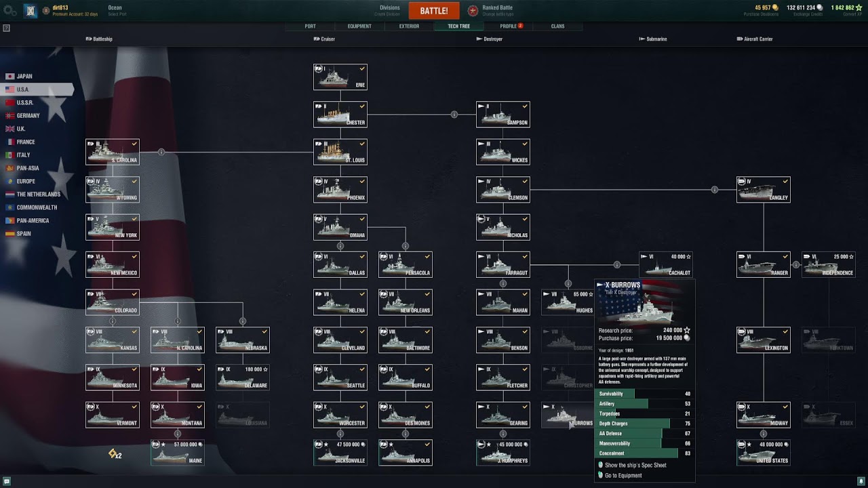The width and height of the screenshot is (868, 488).
Task: Click the Show the ship's Spec Sheet mouse icon
Action: [x=601, y=465]
